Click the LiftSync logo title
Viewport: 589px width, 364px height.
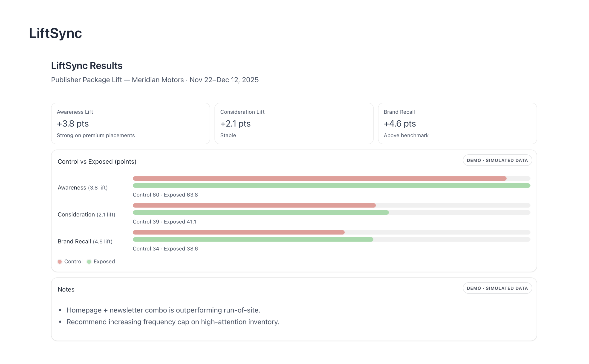tap(55, 33)
